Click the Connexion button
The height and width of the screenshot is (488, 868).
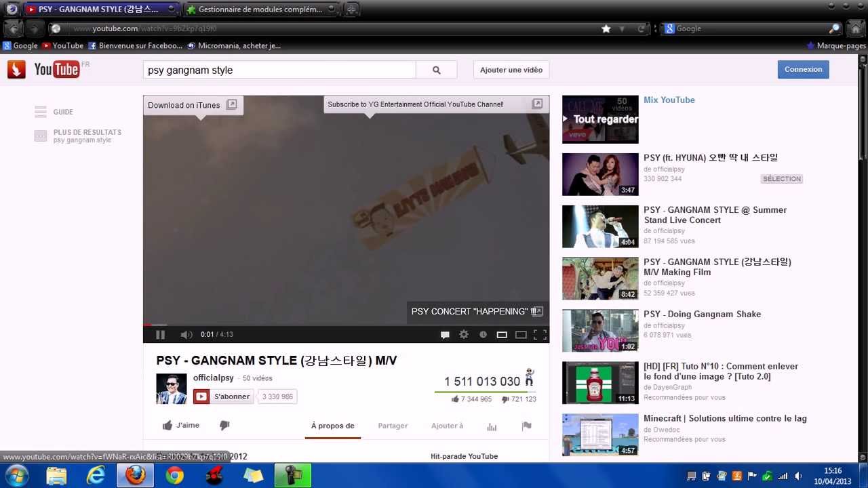point(803,69)
